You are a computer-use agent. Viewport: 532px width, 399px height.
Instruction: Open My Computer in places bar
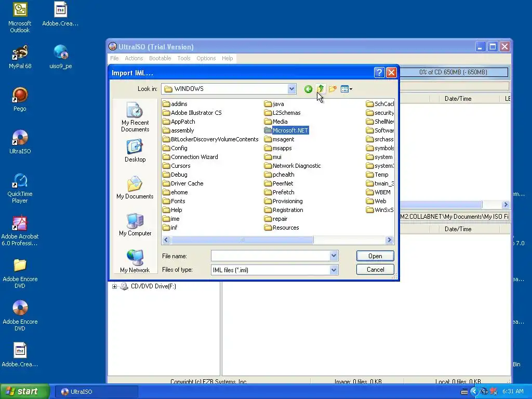[x=135, y=224]
